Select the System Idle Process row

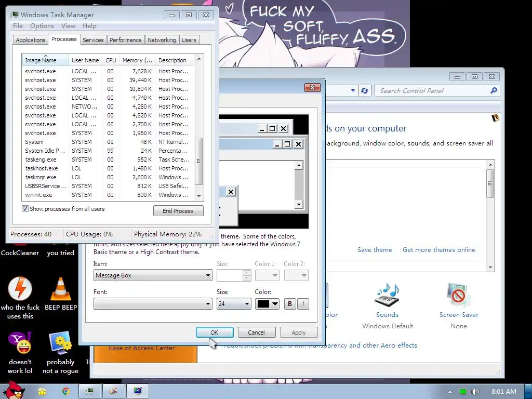[108, 151]
